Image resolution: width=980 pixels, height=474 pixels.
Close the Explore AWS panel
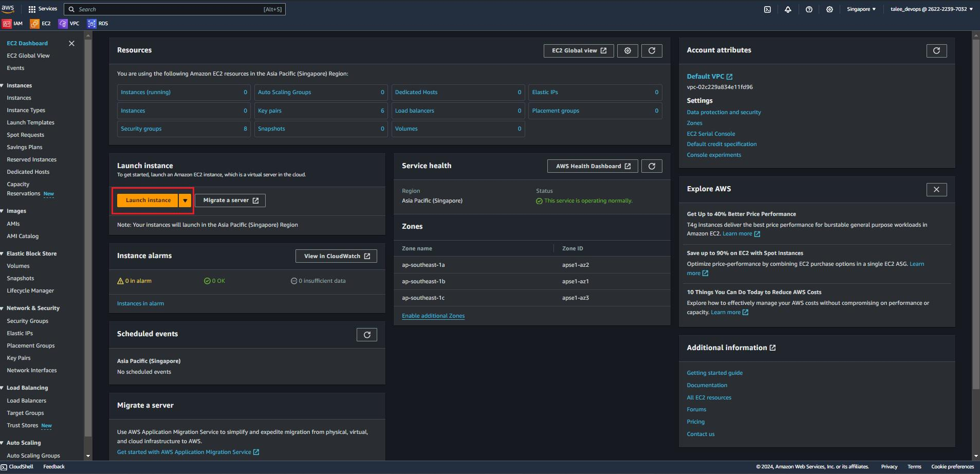click(936, 189)
